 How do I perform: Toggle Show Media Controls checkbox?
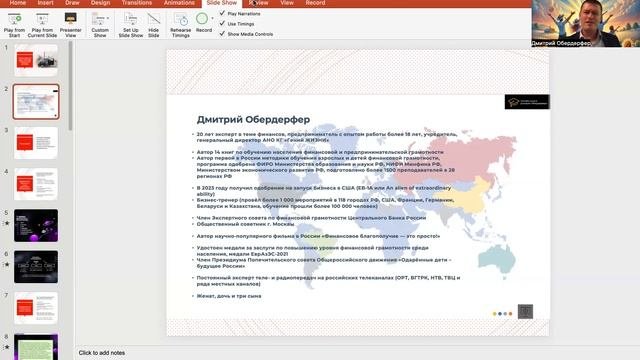click(222, 34)
